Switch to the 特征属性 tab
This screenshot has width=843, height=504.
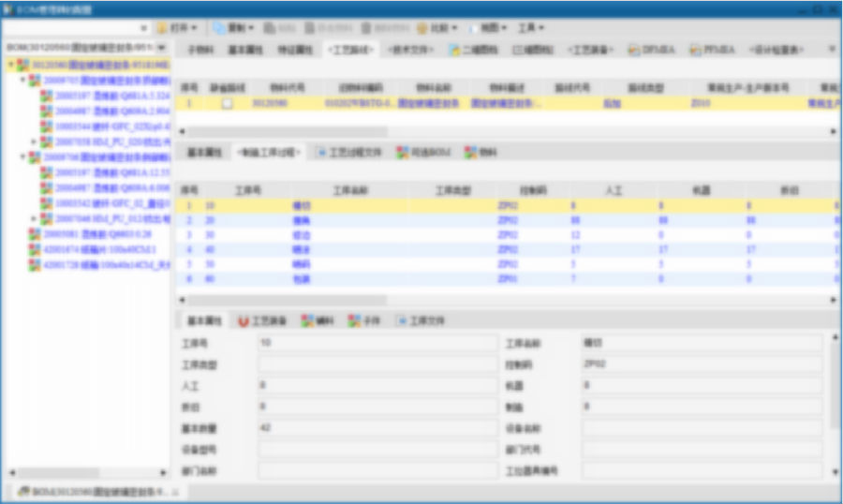pyautogui.click(x=295, y=50)
